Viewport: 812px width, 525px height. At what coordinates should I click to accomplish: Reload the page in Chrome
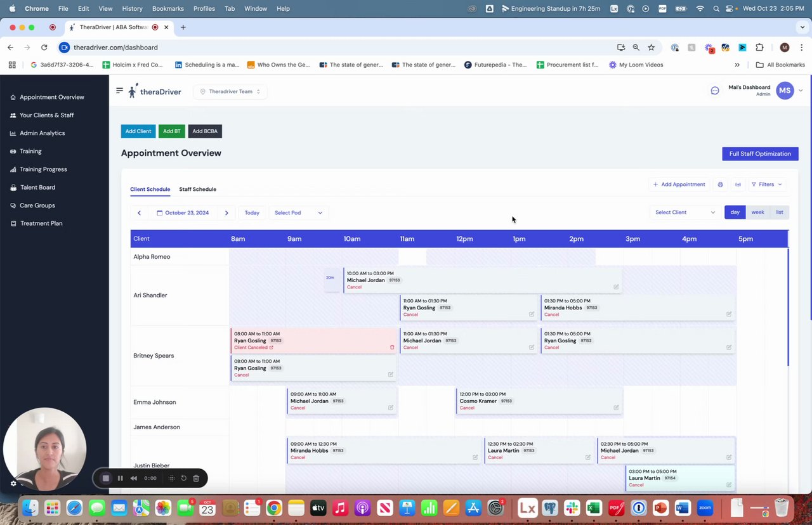[44, 48]
